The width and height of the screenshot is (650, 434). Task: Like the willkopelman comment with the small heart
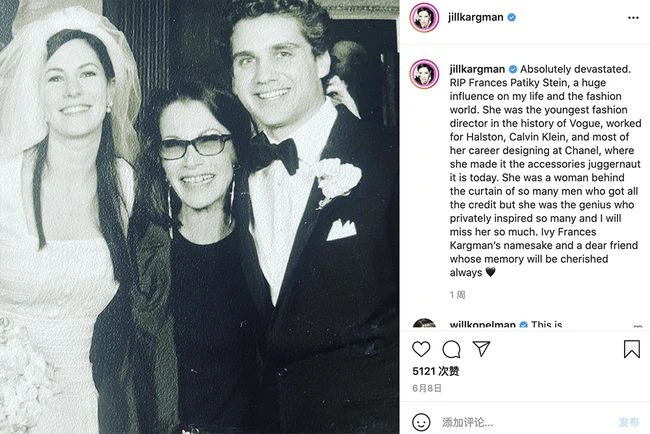pos(637,328)
